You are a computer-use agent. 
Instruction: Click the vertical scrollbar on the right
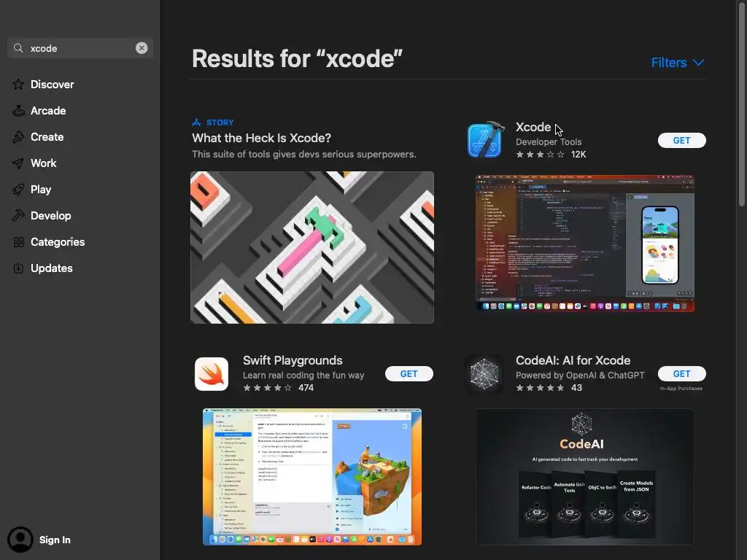pyautogui.click(x=741, y=103)
